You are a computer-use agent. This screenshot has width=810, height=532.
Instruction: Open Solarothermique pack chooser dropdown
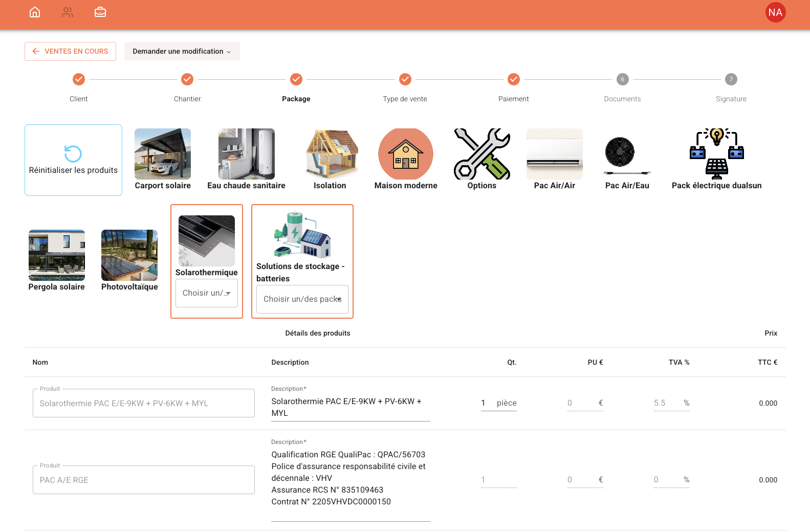(x=207, y=293)
